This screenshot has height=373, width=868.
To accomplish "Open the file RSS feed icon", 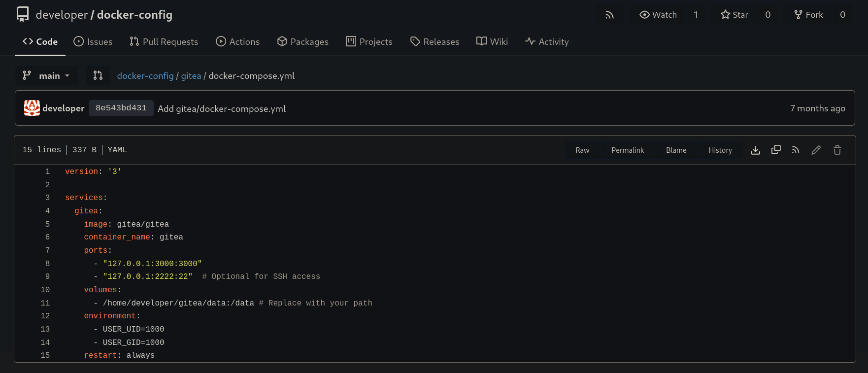I will point(796,150).
